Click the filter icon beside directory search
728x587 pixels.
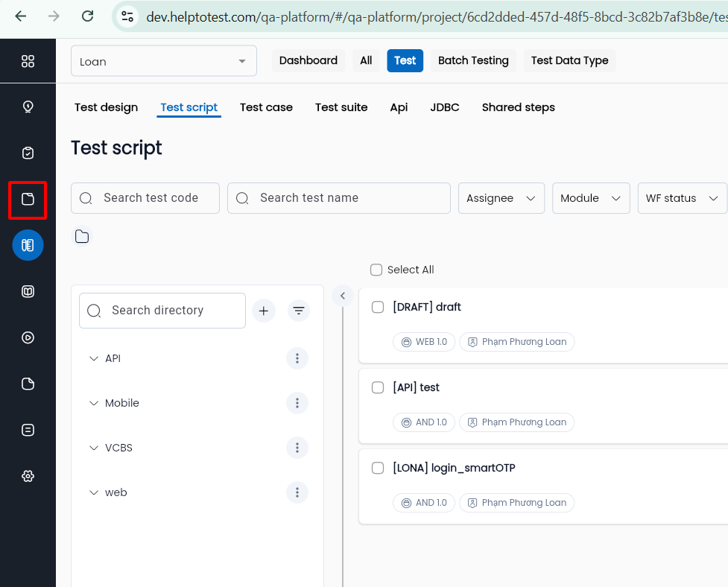(x=299, y=311)
